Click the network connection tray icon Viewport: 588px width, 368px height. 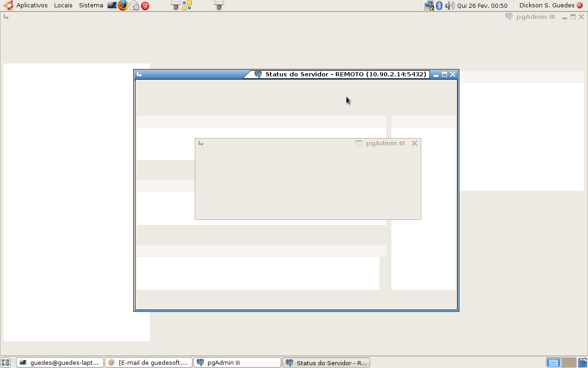[429, 6]
